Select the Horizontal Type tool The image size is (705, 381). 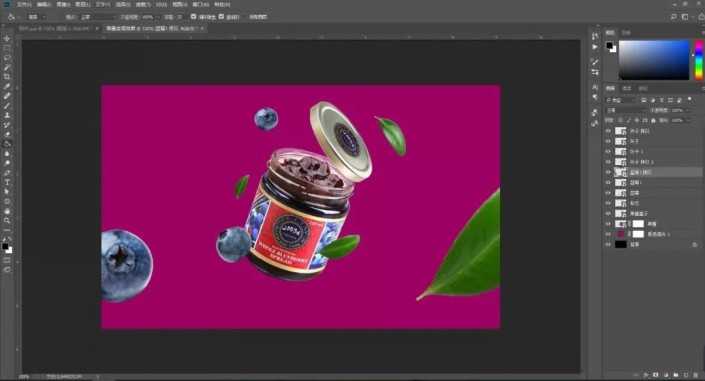(x=7, y=182)
